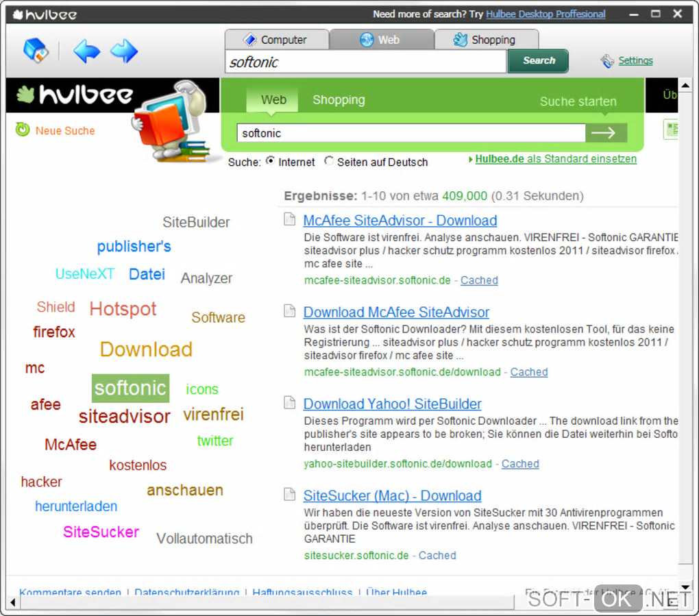Click the vertical scrollbar up arrow
Image resolution: width=699 pixels, height=616 pixels.
point(685,85)
